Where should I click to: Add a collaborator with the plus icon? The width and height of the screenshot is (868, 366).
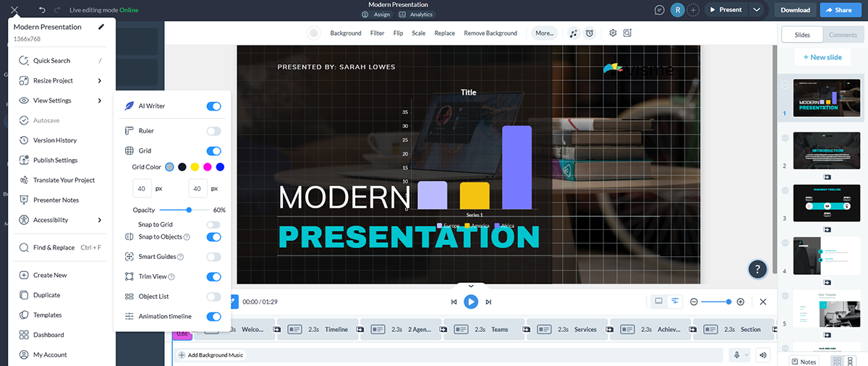pyautogui.click(x=693, y=10)
